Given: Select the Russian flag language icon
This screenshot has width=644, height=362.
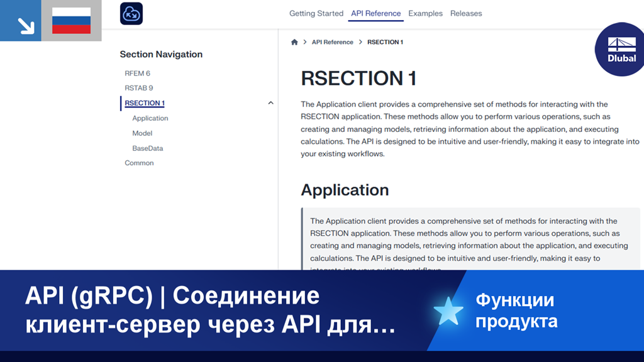Looking at the screenshot, I should pyautogui.click(x=72, y=21).
